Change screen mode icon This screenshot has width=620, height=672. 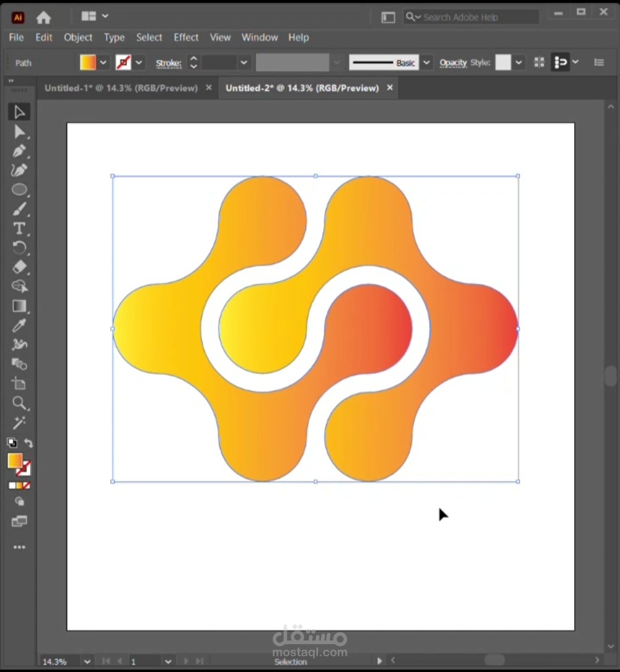tap(20, 521)
